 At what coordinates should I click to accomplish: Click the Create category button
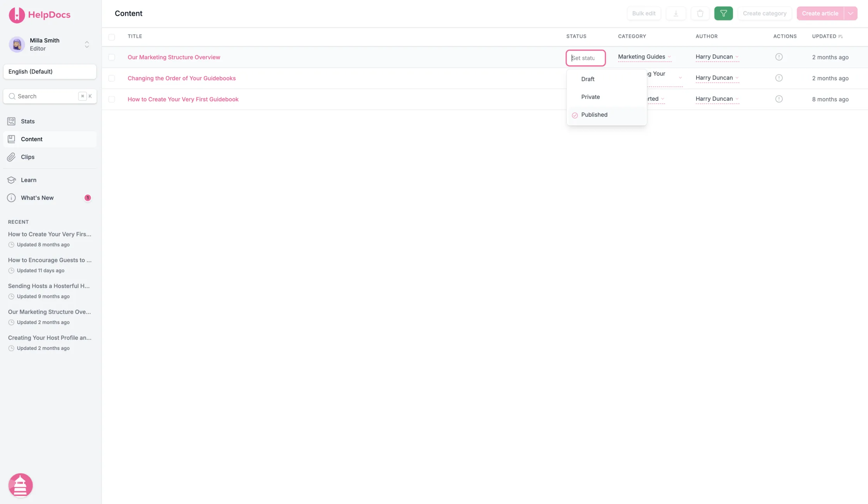(765, 14)
